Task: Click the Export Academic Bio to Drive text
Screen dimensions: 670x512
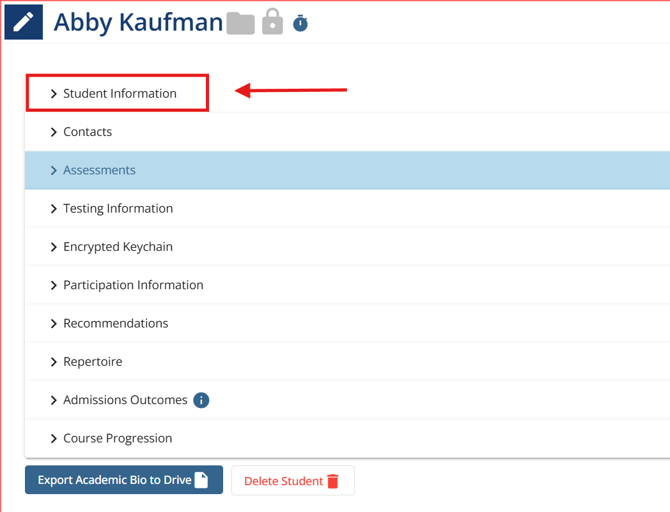Action: pos(113,480)
